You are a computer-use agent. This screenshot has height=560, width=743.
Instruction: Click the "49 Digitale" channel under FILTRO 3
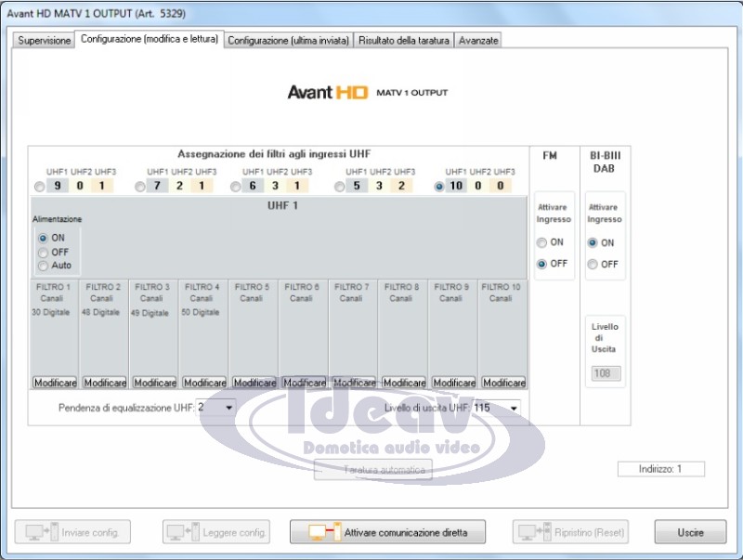(x=150, y=313)
